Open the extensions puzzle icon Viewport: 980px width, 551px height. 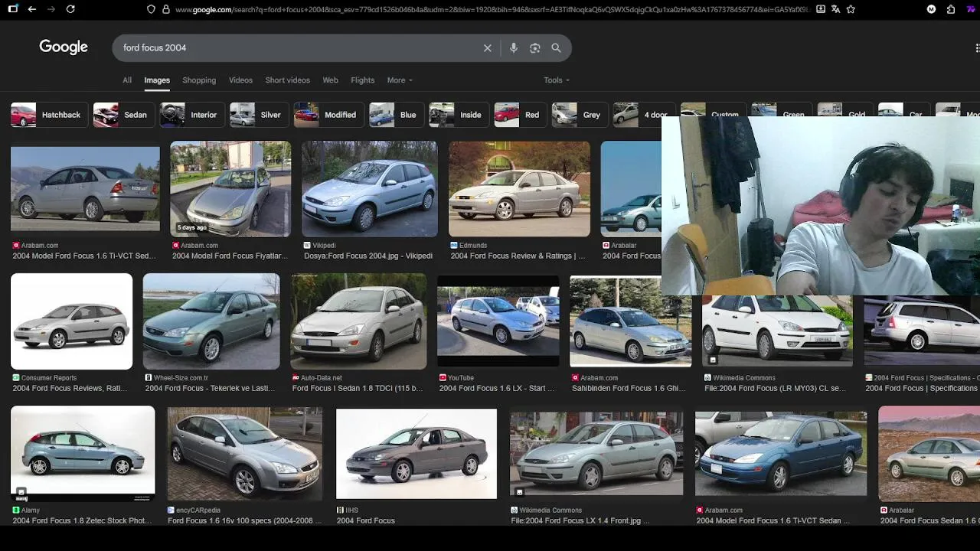(951, 9)
